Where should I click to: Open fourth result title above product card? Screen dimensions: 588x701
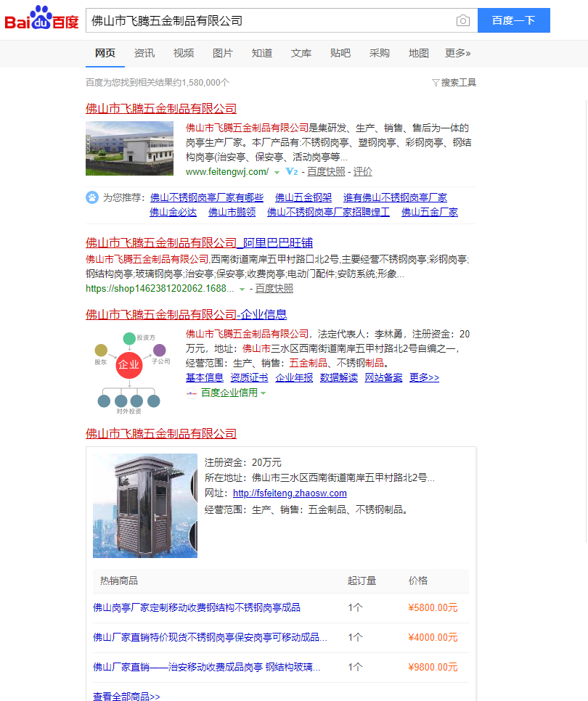click(x=161, y=433)
